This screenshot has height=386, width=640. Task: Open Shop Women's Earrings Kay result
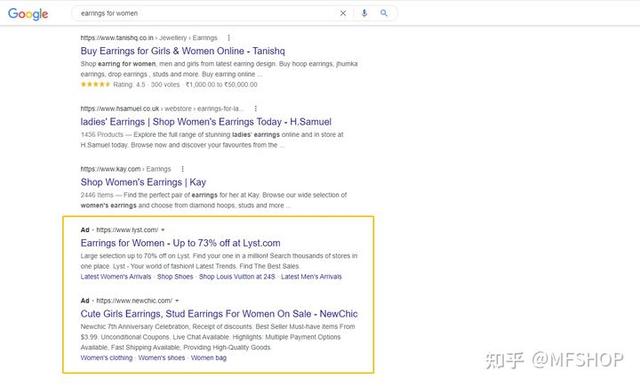[x=143, y=182]
